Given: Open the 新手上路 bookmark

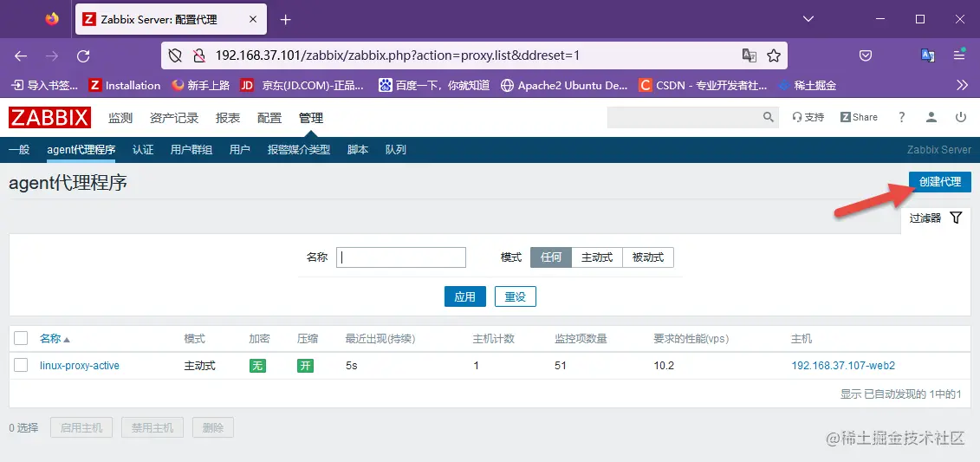Looking at the screenshot, I should coord(201,85).
